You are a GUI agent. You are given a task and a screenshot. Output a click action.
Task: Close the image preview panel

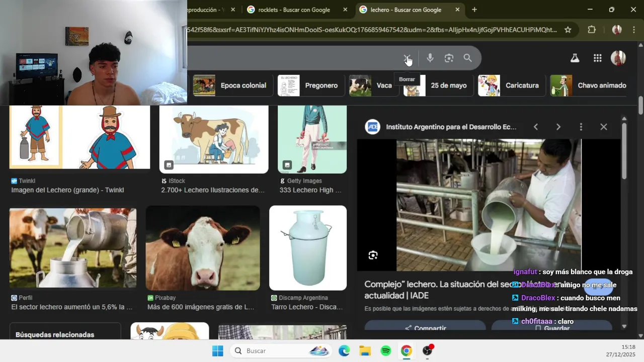603,127
